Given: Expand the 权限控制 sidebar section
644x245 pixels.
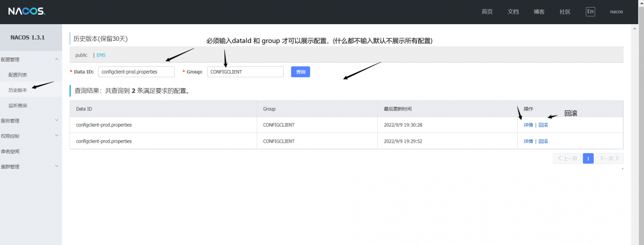Looking at the screenshot, I should coord(31,136).
